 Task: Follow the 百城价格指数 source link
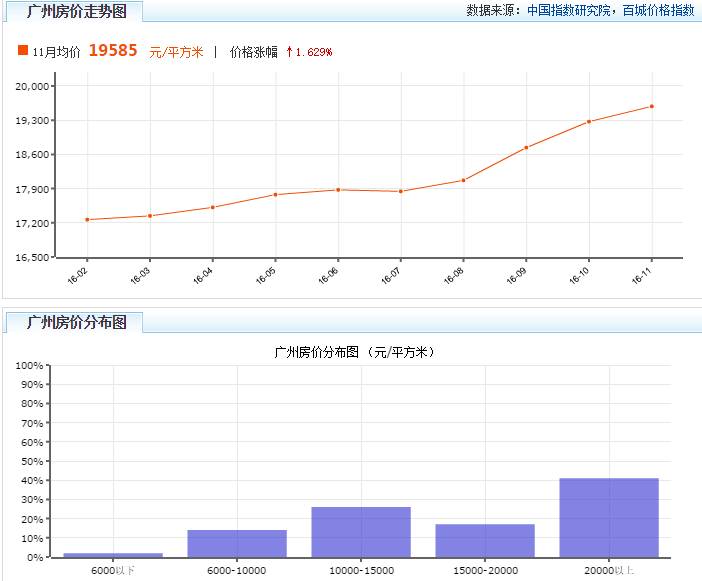click(658, 10)
